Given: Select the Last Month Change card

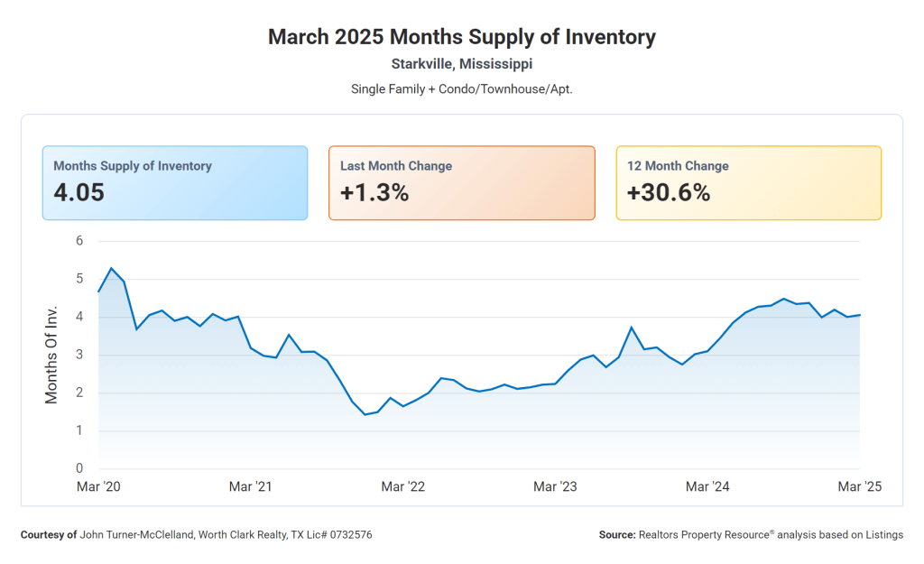Looking at the screenshot, I should [461, 183].
